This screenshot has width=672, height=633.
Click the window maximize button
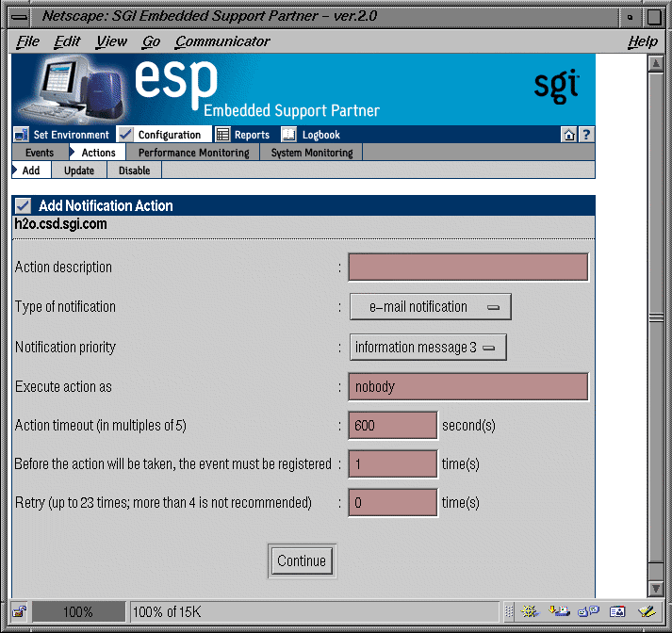click(x=654, y=18)
